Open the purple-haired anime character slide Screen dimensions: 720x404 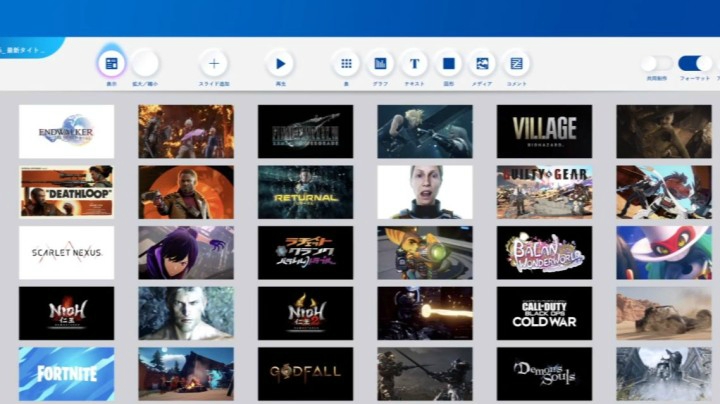[x=186, y=252]
